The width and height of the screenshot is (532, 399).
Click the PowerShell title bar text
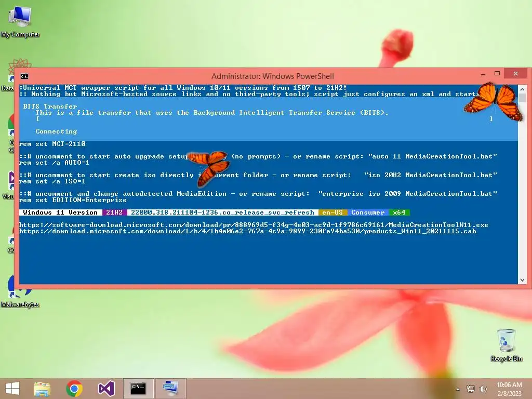[x=272, y=76]
